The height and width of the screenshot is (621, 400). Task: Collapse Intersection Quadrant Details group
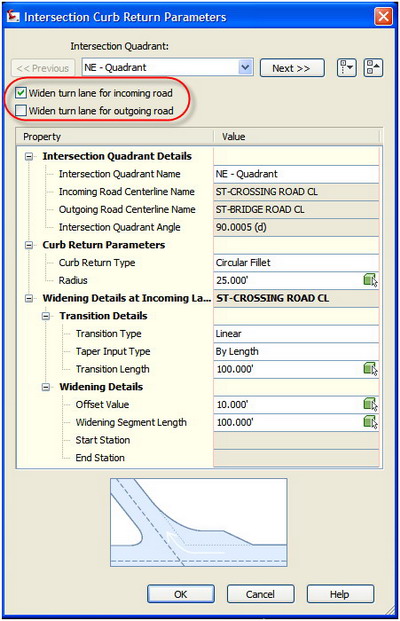pos(29,156)
